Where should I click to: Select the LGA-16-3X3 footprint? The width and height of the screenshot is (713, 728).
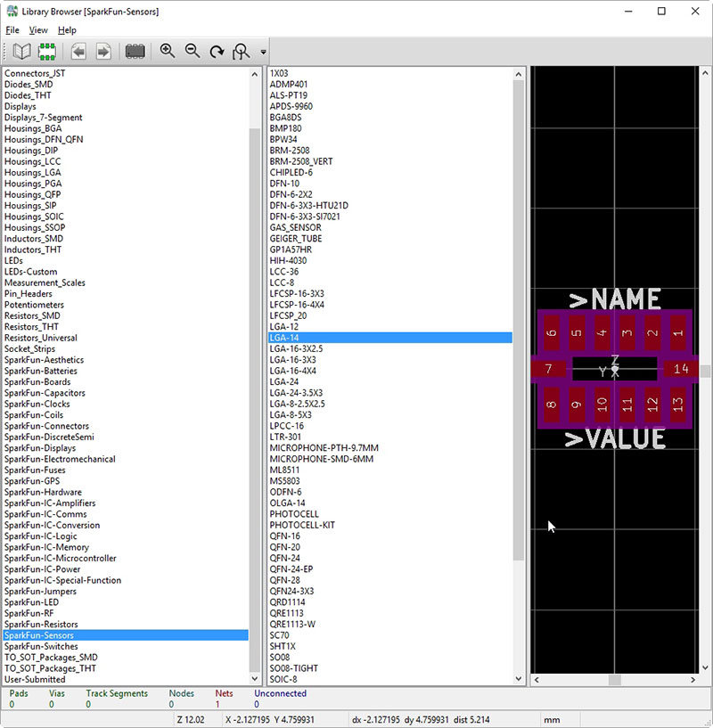tap(292, 360)
